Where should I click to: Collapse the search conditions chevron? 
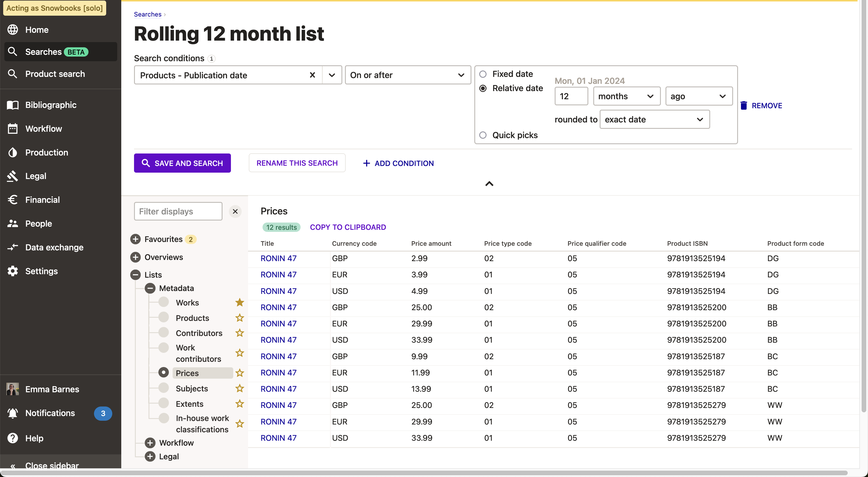(x=489, y=184)
